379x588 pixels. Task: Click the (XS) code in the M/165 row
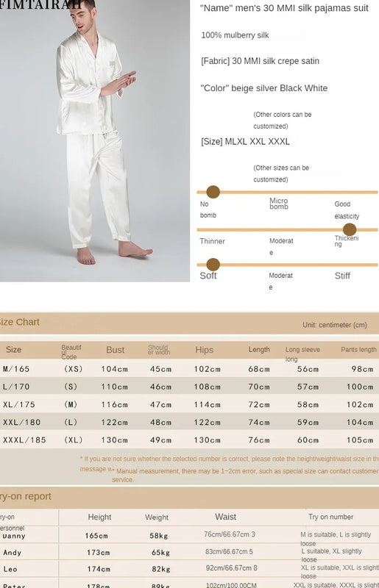(74, 369)
